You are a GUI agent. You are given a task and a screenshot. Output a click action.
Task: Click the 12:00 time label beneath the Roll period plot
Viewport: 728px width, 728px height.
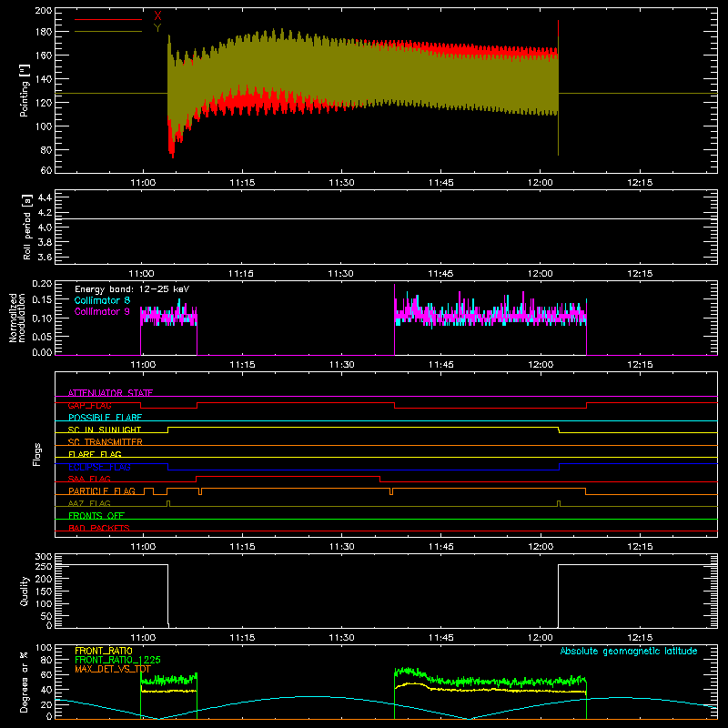541,274
